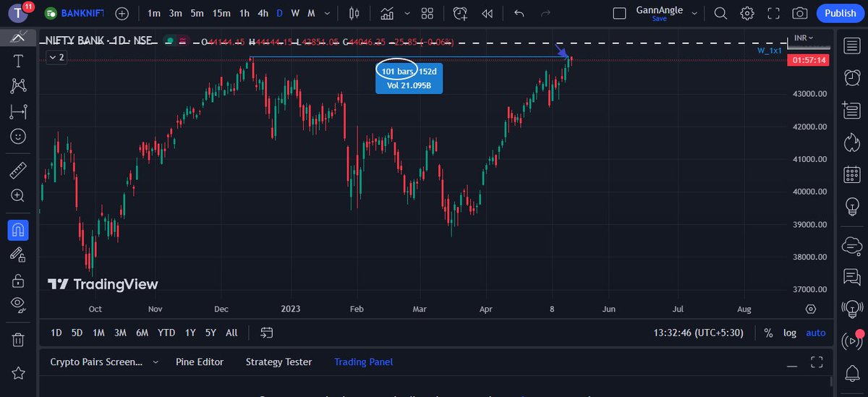868x397 pixels.
Task: Select the 3m timeframe
Action: [176, 13]
